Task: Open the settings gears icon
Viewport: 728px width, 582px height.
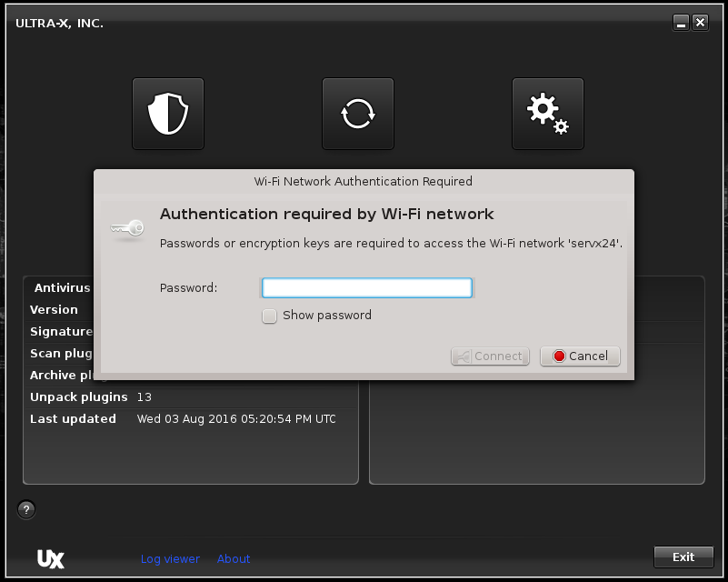Action: [x=548, y=114]
